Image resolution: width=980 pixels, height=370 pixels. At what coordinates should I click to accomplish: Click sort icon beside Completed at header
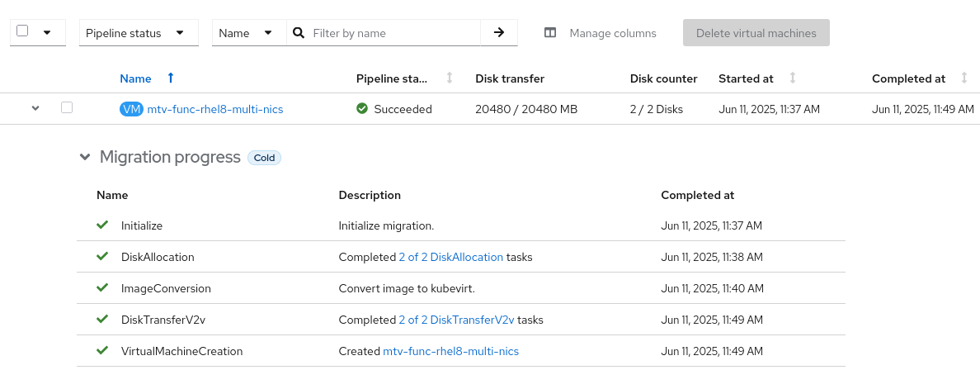coord(964,78)
